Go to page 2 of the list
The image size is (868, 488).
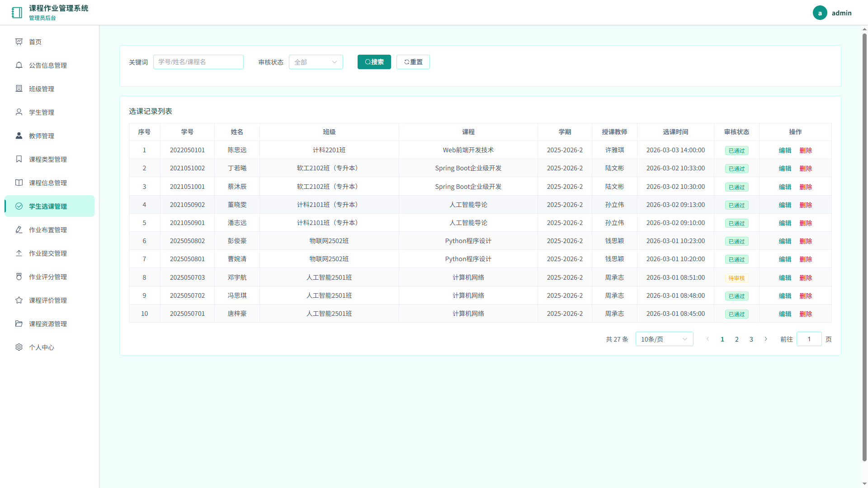pos(737,339)
